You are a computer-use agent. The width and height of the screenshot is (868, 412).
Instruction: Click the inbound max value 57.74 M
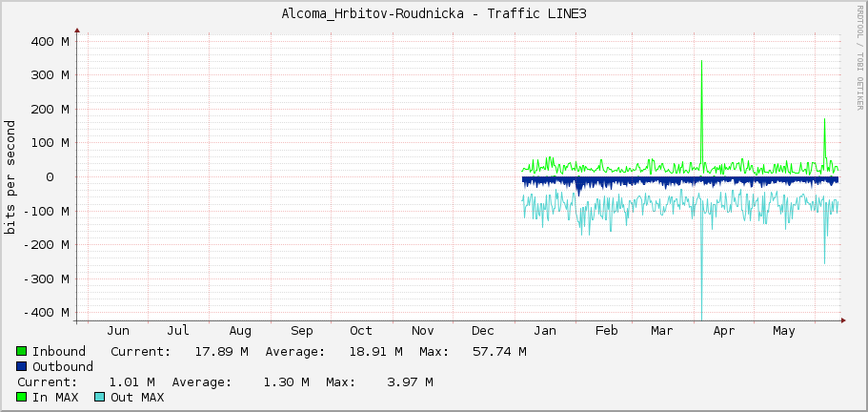500,352
